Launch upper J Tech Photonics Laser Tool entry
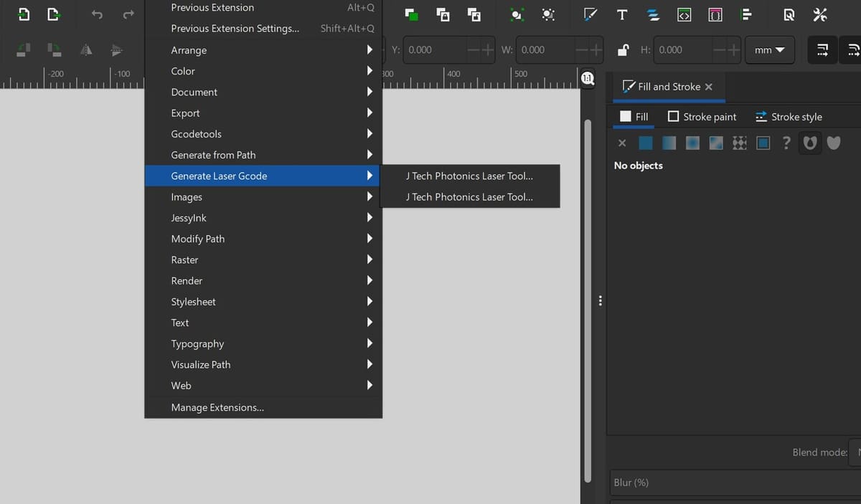The image size is (861, 504). click(470, 176)
